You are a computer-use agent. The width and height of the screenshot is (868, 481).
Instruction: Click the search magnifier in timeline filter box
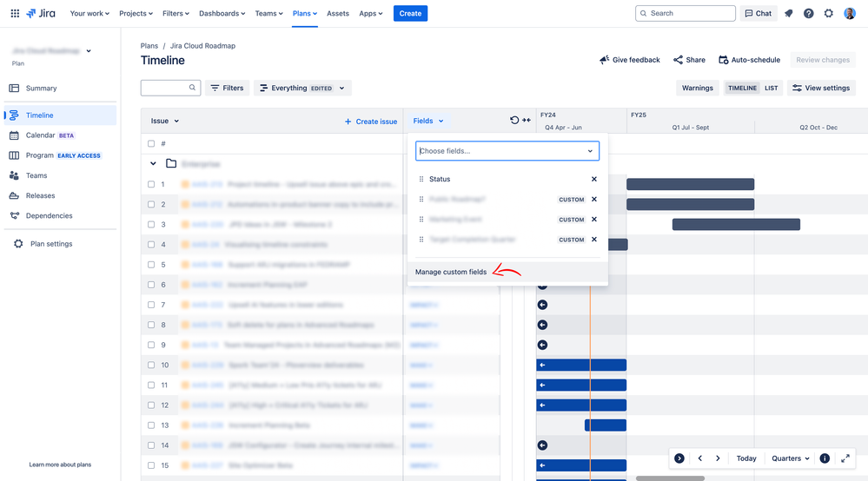192,88
